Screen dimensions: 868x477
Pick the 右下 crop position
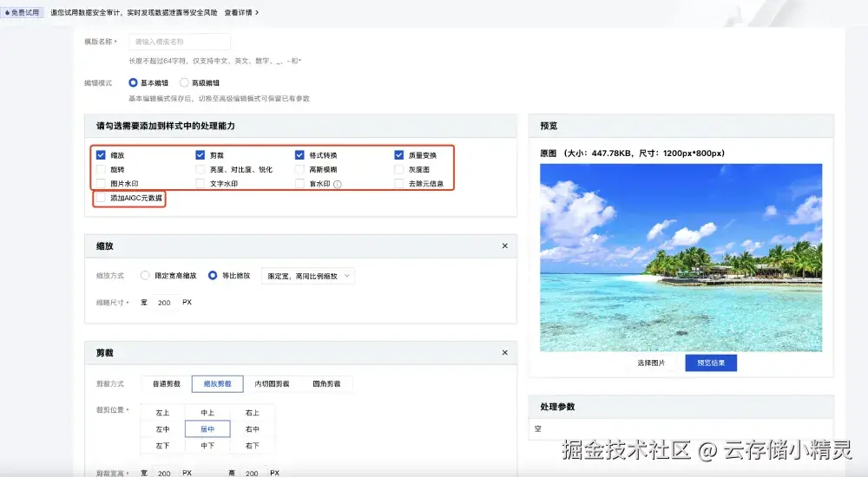[253, 446]
